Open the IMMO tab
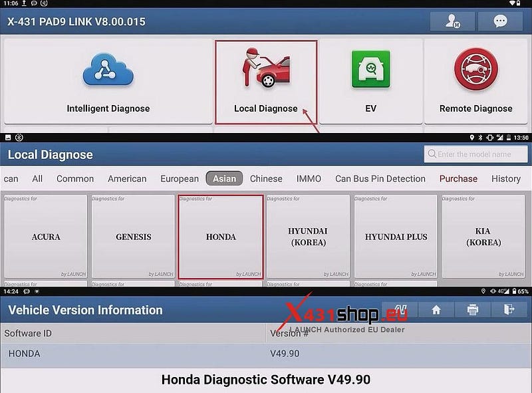The image size is (532, 393). coord(309,178)
